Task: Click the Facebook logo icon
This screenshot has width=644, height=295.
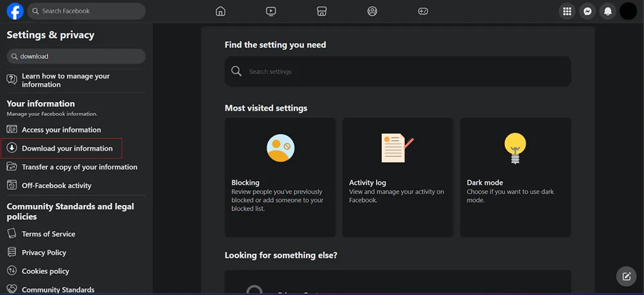Action: click(x=15, y=11)
